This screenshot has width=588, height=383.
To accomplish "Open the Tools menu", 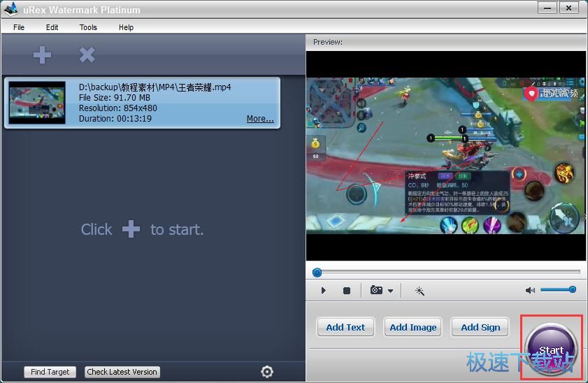I will pyautogui.click(x=88, y=27).
